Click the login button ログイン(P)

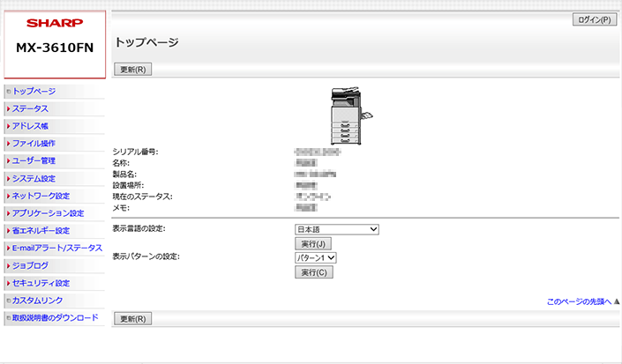594,19
